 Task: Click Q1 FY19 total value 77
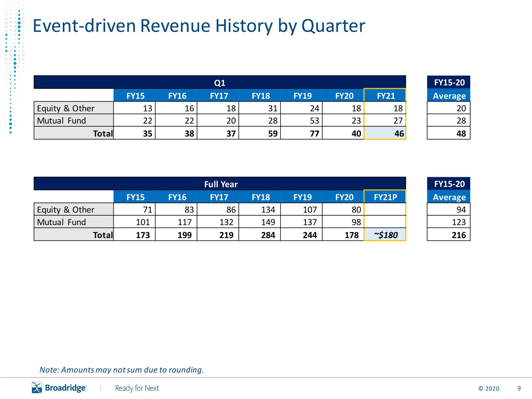[x=301, y=133]
